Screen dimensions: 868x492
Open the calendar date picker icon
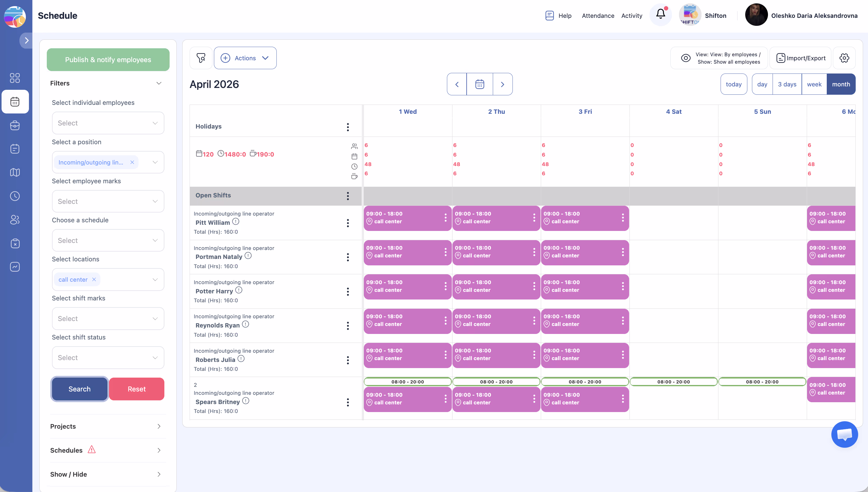(x=480, y=84)
